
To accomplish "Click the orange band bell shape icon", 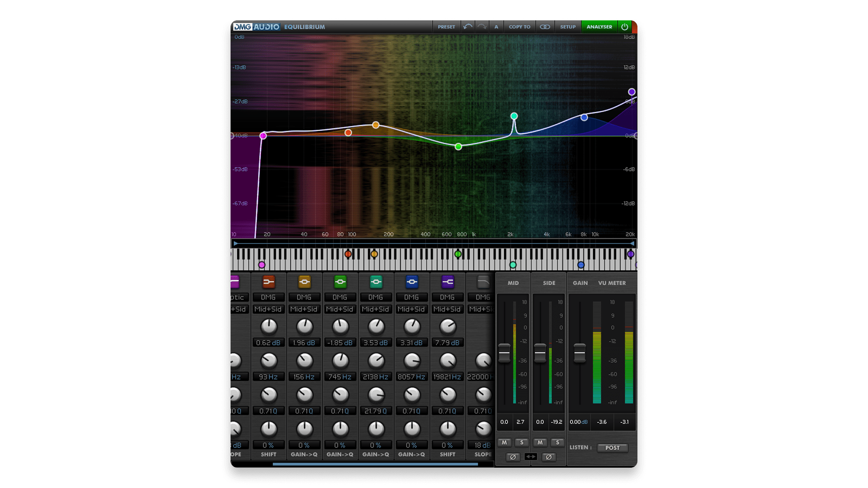I will pos(304,282).
